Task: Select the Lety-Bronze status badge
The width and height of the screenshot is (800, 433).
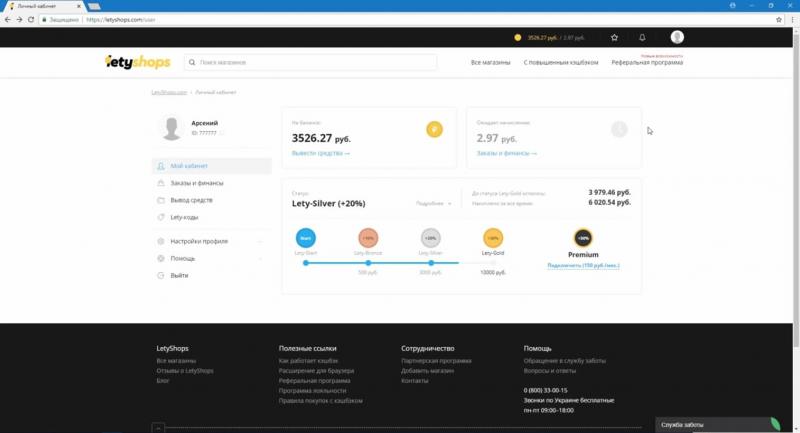Action: pos(368,238)
